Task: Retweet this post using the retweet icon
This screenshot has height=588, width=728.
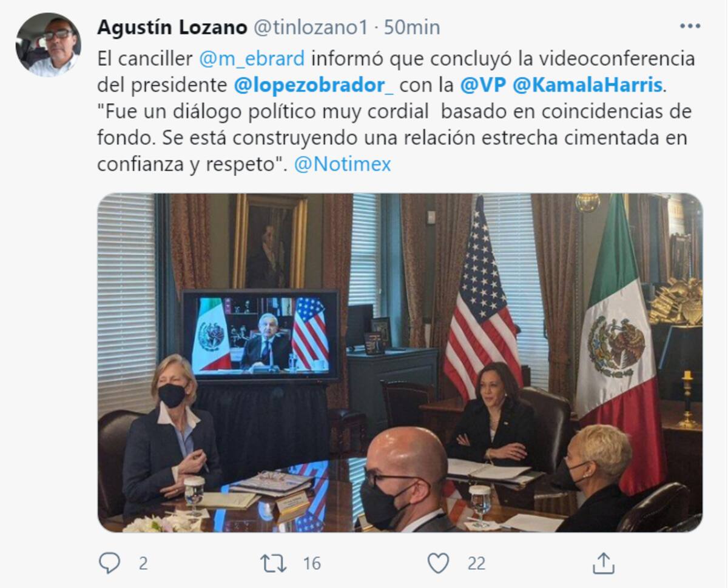Action: point(274,564)
